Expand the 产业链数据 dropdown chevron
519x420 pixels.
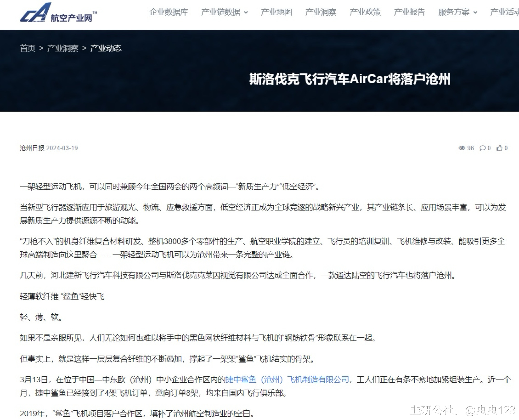coord(246,12)
